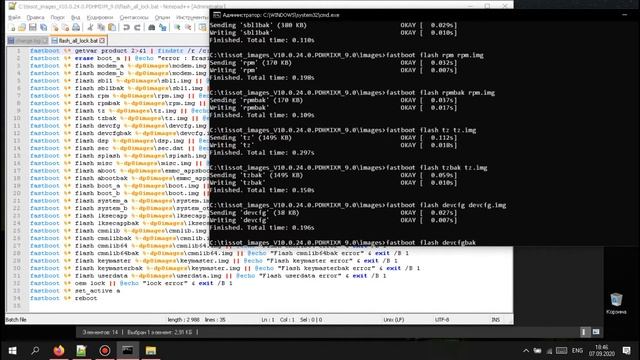Switch Explorer to large thumbnails view icon
The width and height of the screenshot is (640, 360).
click(596, 332)
